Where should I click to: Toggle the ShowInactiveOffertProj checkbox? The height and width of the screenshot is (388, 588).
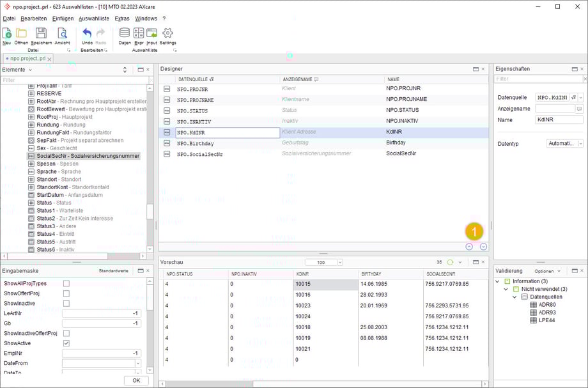66,333
